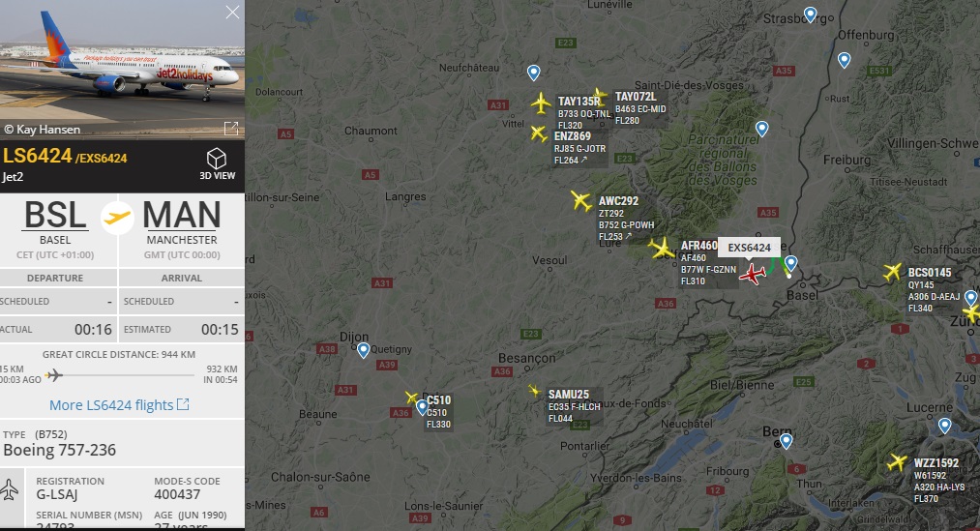Screen dimensions: 980x531
Task: Click the Bern airport pin marker
Action: point(787,442)
